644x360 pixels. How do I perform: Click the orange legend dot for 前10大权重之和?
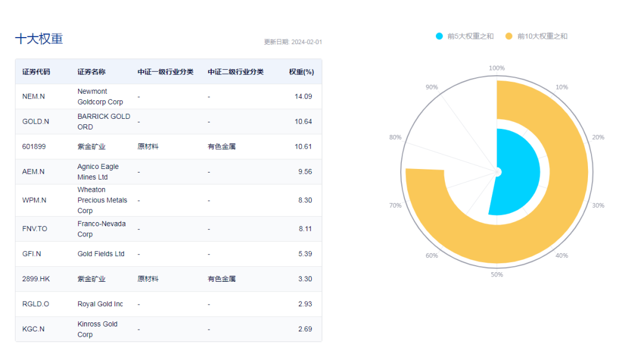point(509,36)
